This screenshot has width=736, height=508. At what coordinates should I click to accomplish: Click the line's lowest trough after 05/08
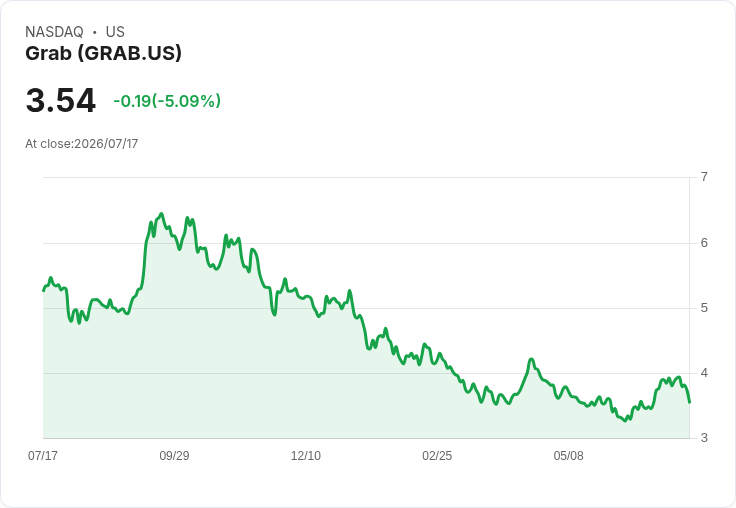[x=625, y=421]
